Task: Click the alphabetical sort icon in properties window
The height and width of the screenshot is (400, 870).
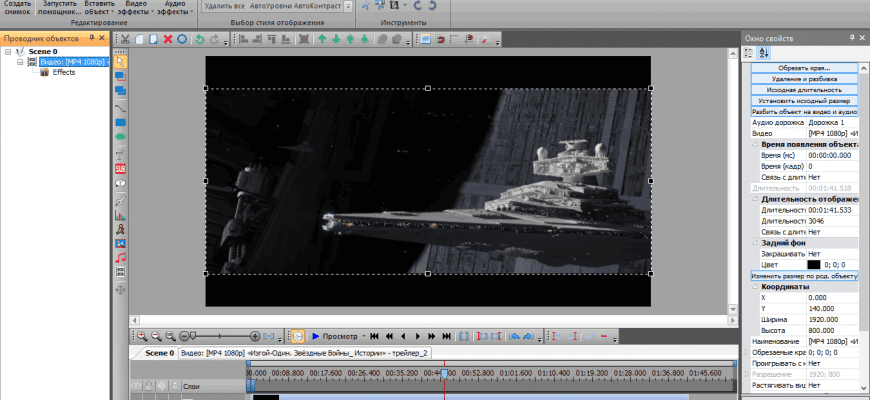Action: pyautogui.click(x=763, y=53)
